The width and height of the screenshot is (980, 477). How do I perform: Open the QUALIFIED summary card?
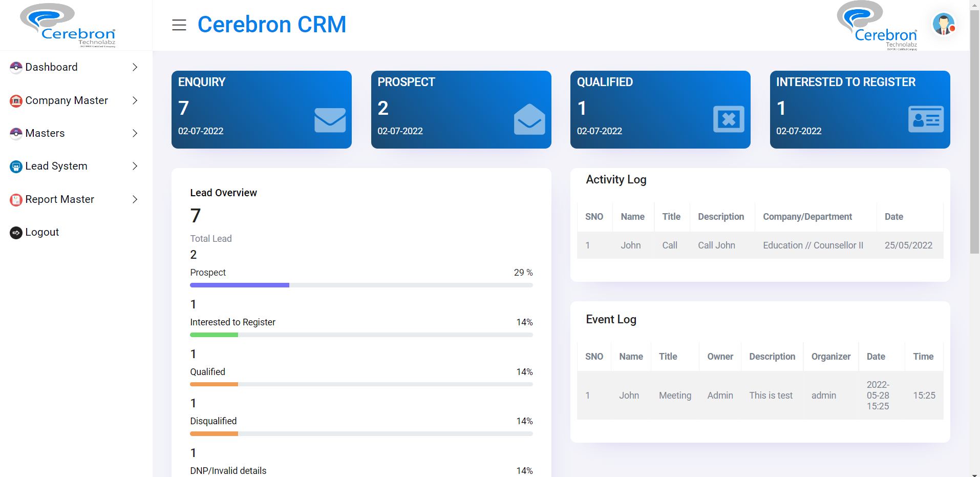[x=661, y=110]
